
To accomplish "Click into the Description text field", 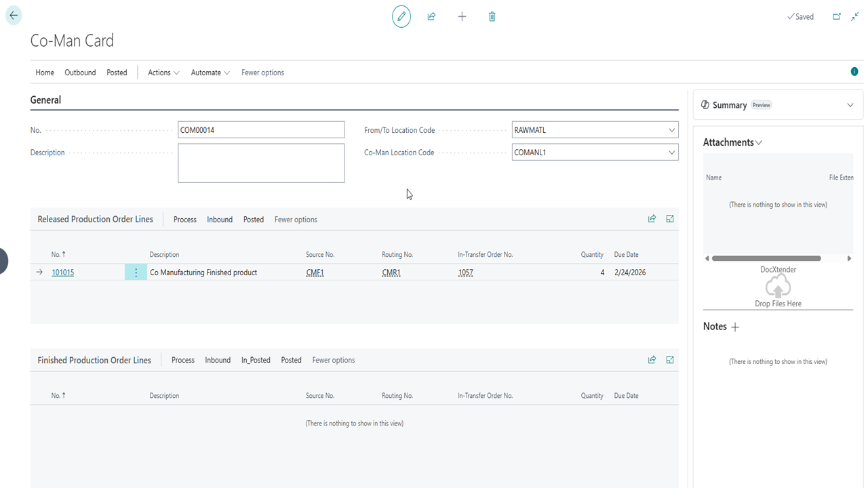I will tap(261, 163).
